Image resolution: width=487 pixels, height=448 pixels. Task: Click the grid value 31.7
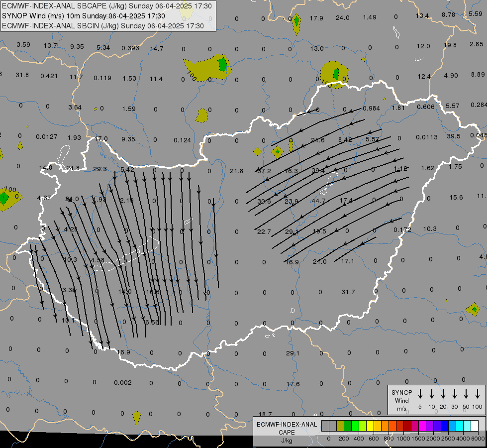(348, 292)
